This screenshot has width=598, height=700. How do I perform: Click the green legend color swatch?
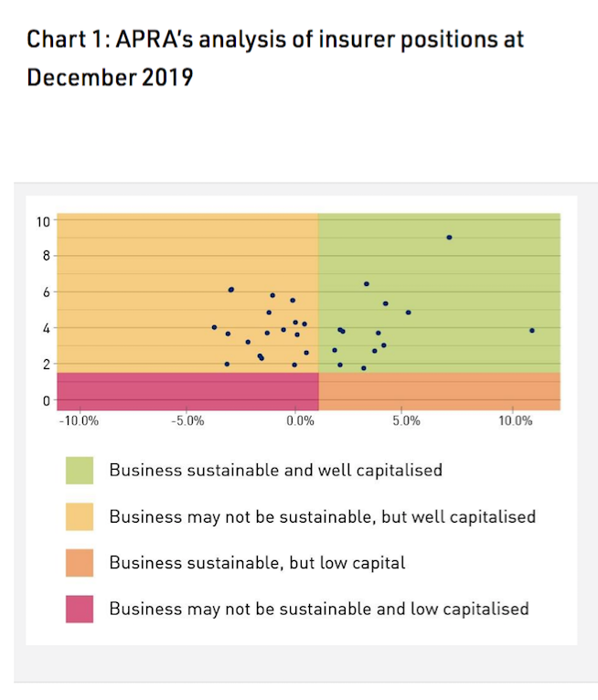point(80,471)
